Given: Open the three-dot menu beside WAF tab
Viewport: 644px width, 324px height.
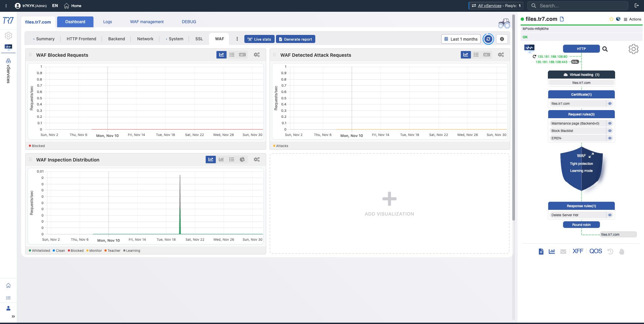Looking at the screenshot, I should click(237, 39).
